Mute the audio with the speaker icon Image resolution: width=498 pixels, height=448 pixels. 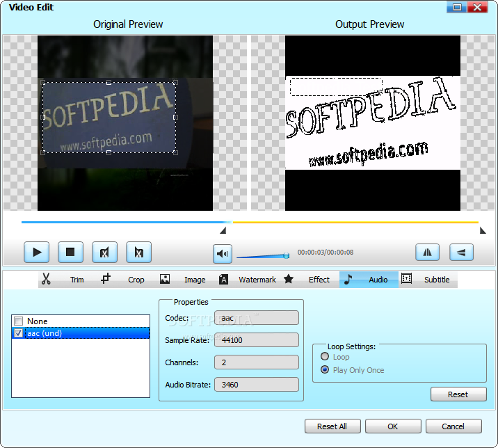point(223,253)
